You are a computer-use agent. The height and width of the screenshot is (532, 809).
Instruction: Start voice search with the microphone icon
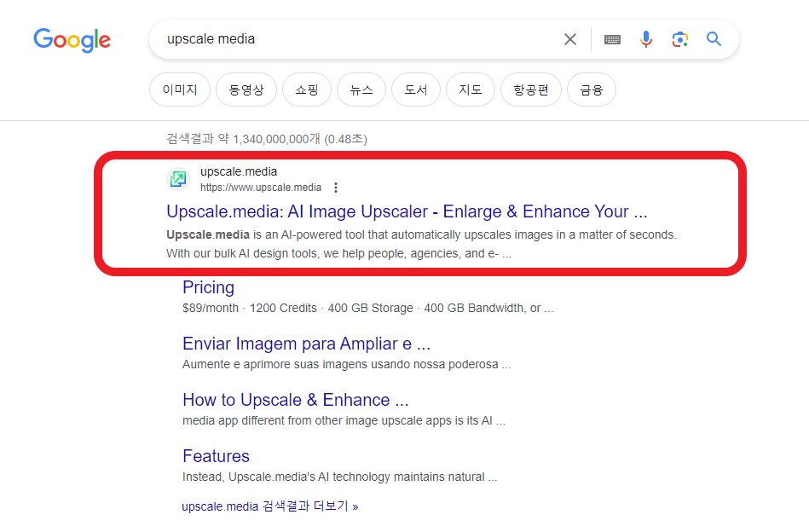(646, 39)
